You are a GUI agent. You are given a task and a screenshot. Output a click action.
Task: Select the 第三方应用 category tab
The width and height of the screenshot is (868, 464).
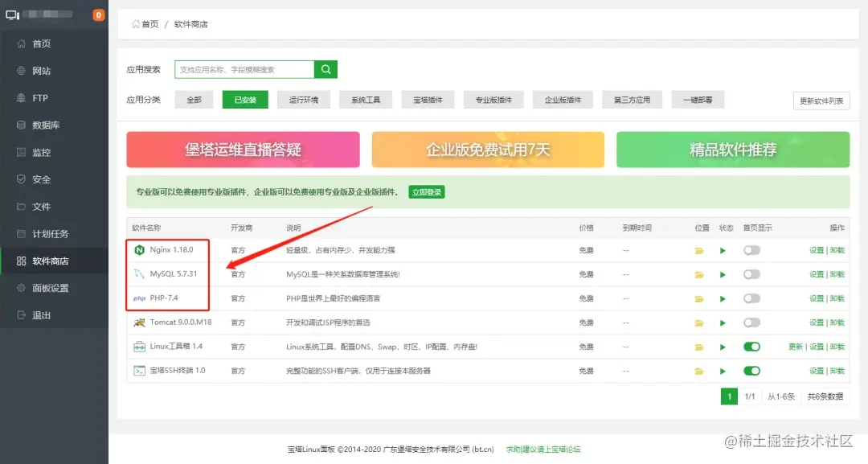tap(633, 100)
